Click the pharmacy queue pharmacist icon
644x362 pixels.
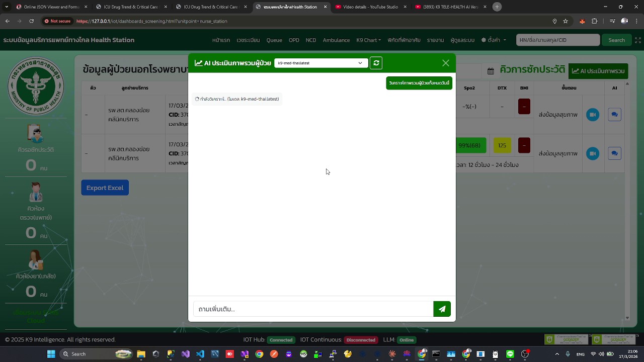click(36, 260)
